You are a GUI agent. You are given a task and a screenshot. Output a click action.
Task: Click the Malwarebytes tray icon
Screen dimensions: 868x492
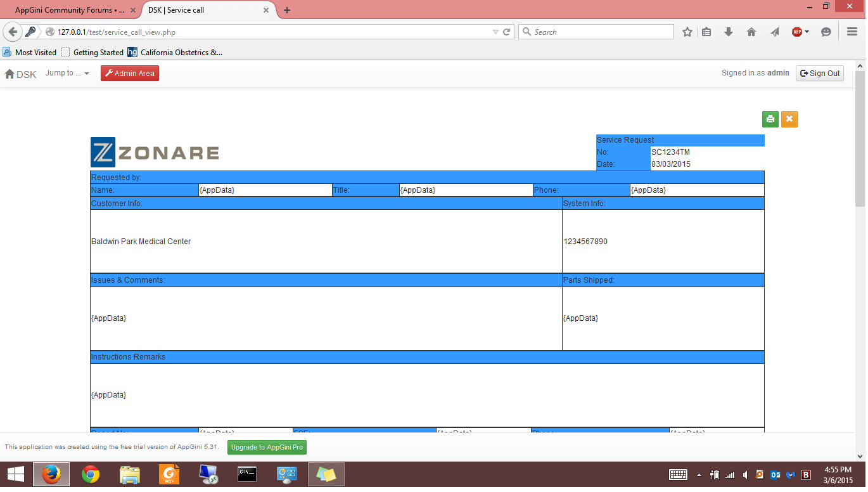791,474
